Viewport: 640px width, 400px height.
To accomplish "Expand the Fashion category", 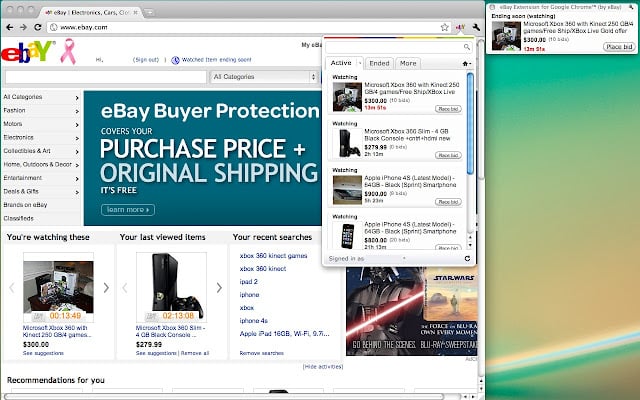I will (77, 111).
